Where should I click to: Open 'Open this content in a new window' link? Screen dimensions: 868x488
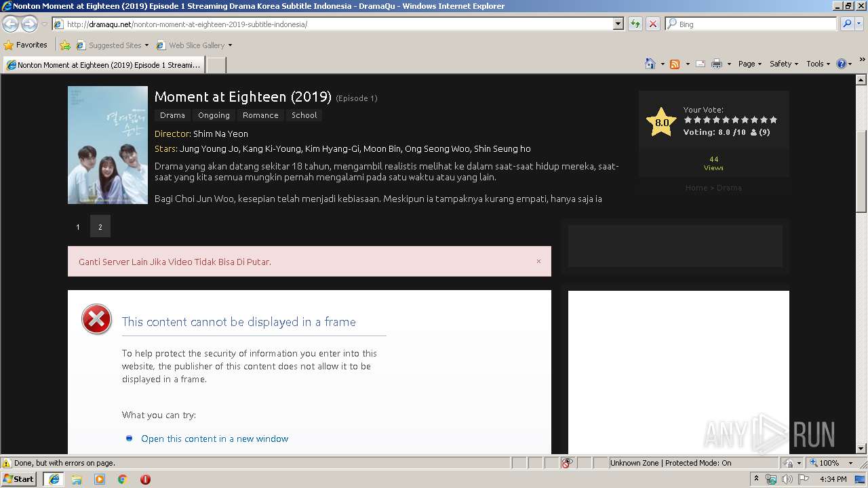[214, 439]
